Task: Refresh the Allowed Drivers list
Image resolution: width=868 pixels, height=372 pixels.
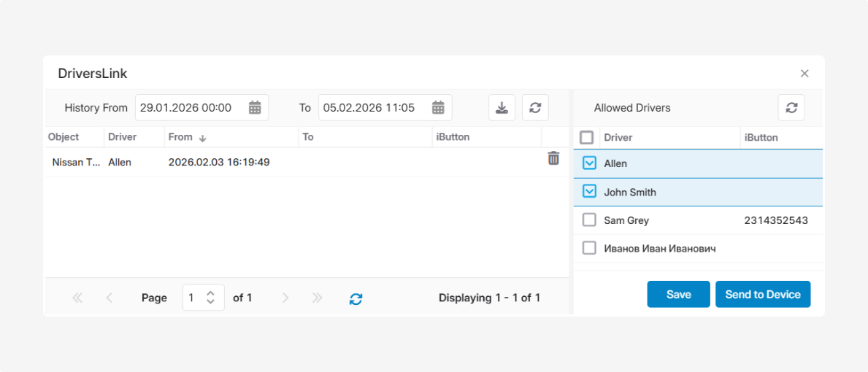Action: click(x=791, y=108)
